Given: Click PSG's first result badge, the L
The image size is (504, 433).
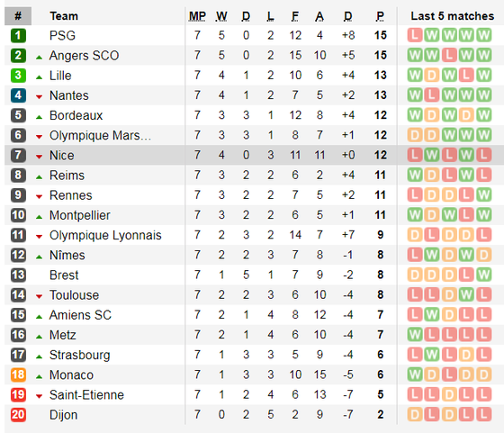Looking at the screenshot, I should (415, 35).
